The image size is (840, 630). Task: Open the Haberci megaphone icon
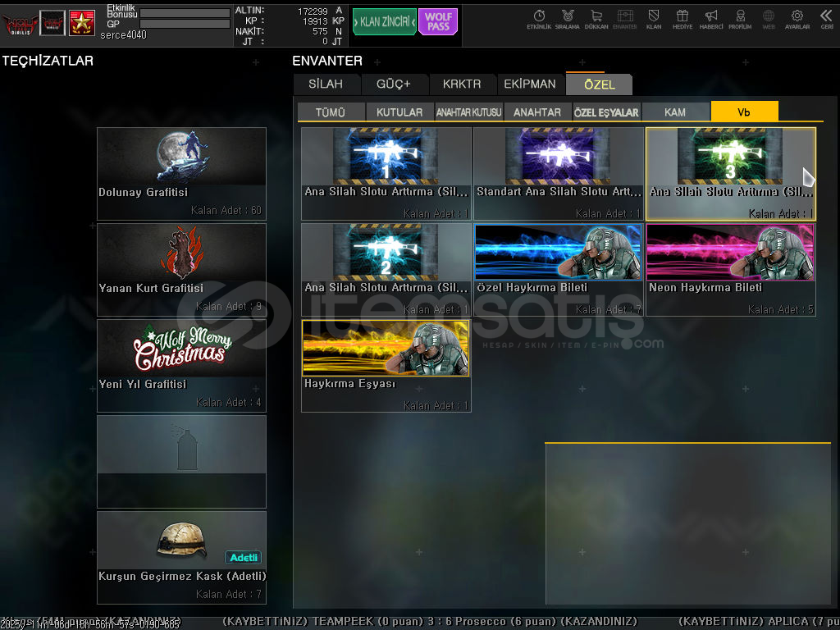(711, 19)
